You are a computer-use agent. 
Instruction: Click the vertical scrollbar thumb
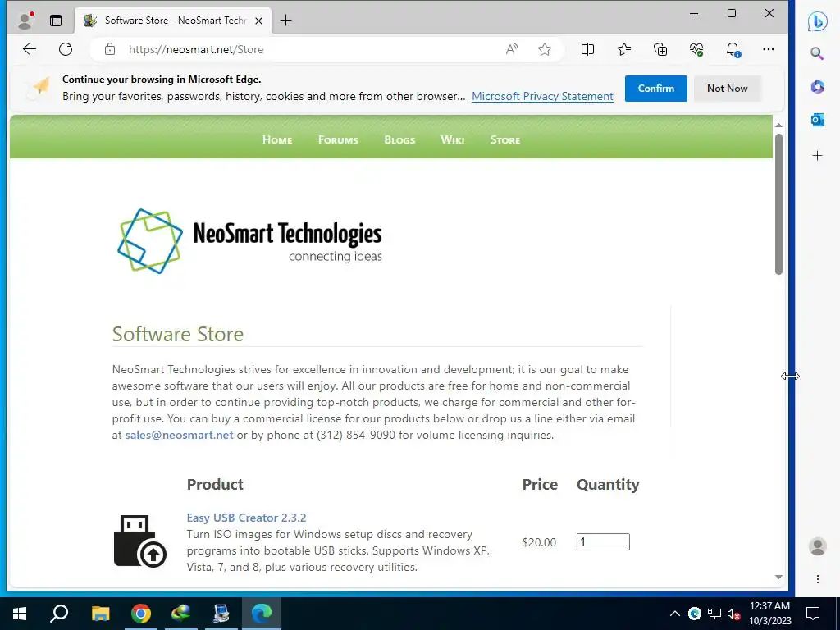point(779,204)
